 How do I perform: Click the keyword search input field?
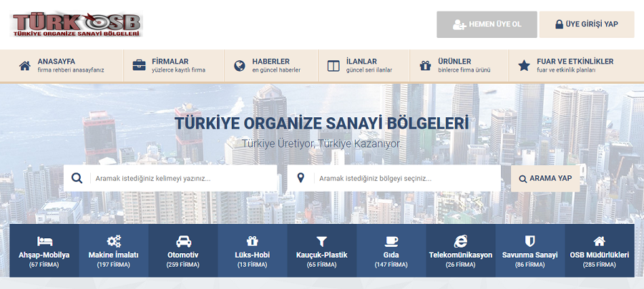pyautogui.click(x=170, y=178)
